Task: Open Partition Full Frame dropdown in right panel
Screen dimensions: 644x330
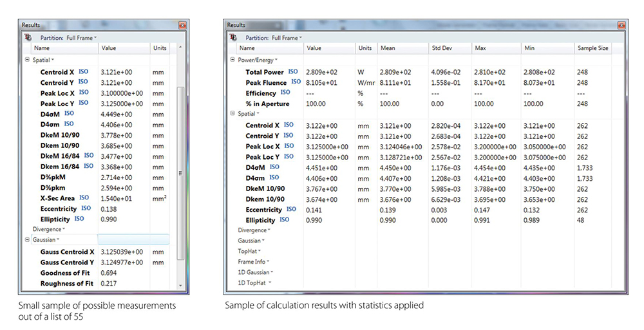Action: coord(285,38)
